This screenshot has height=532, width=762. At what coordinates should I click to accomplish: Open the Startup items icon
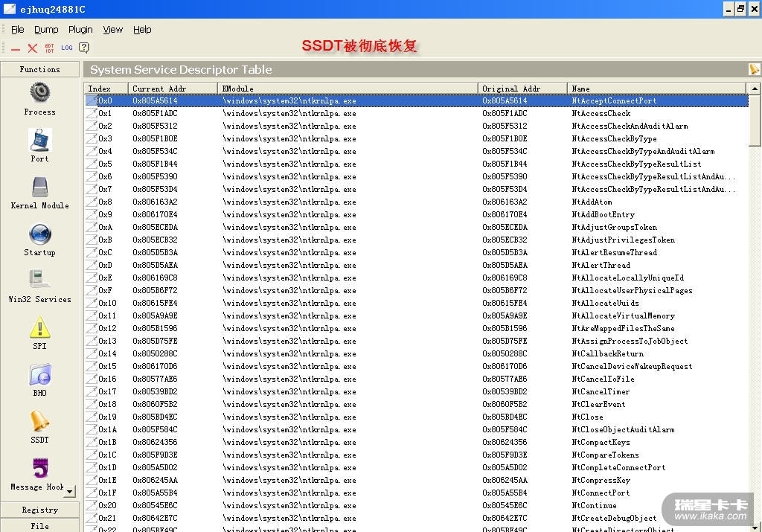(x=39, y=234)
